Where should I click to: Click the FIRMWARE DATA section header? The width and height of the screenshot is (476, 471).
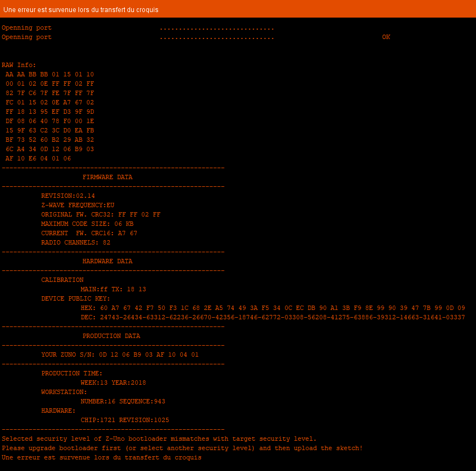pos(107,178)
